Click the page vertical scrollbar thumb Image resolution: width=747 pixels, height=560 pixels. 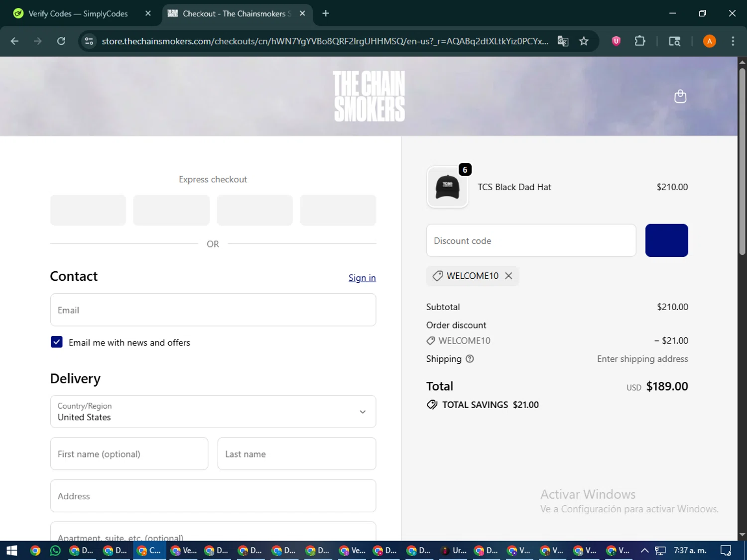tap(742, 162)
